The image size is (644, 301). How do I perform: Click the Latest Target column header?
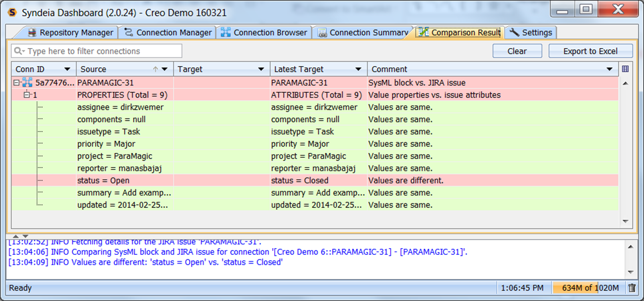click(318, 69)
